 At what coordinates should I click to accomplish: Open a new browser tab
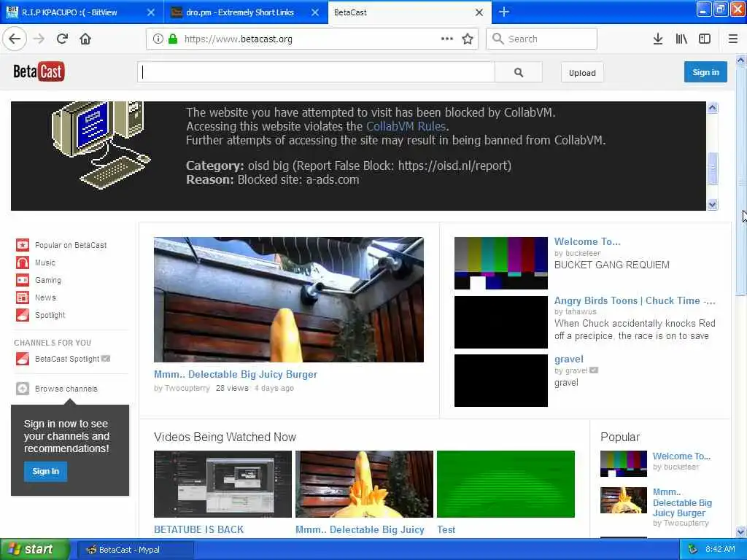(504, 12)
